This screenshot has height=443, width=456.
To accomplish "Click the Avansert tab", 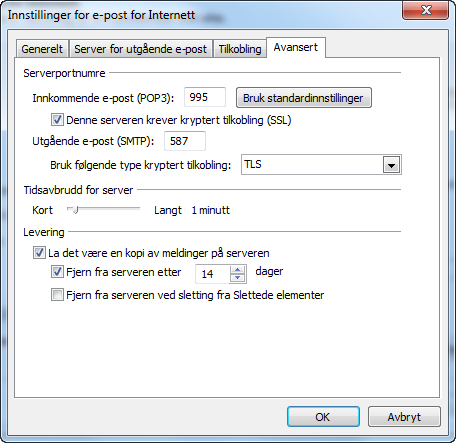I will 296,47.
